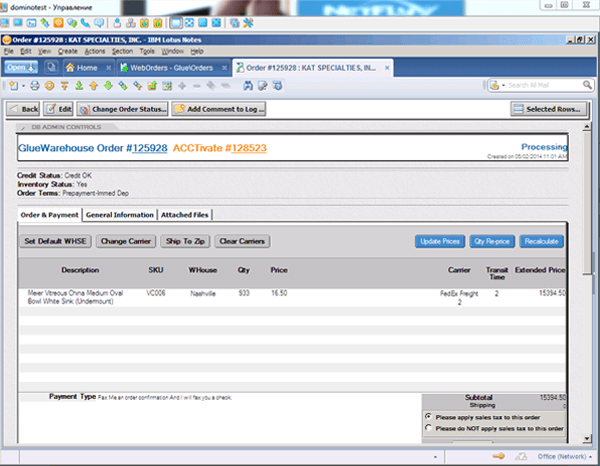Select the Attached Files tab
The image size is (600, 466).
[x=184, y=215]
